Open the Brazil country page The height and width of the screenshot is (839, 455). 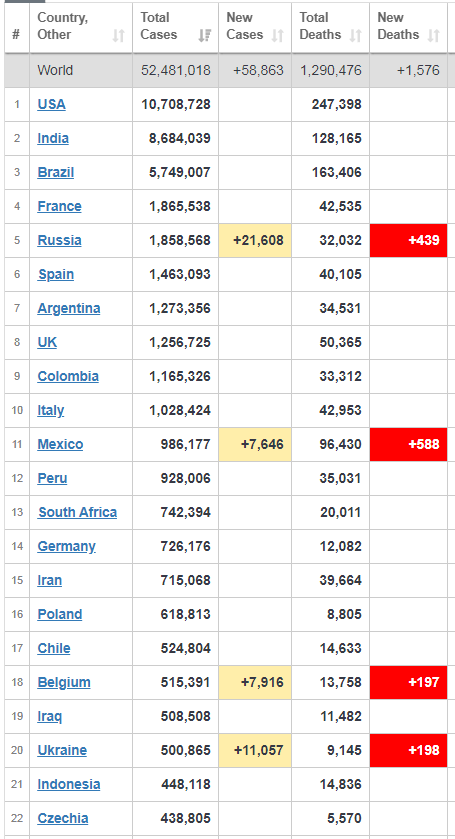pyautogui.click(x=56, y=172)
